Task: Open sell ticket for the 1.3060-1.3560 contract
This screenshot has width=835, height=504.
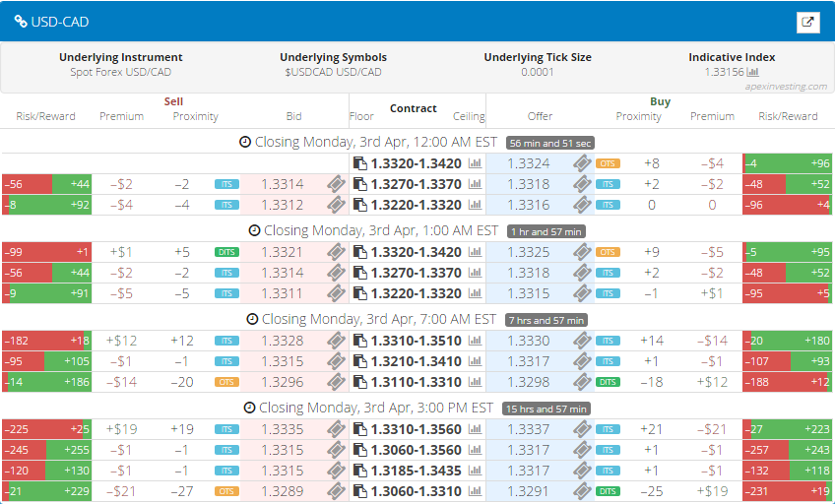Action: pos(336,450)
